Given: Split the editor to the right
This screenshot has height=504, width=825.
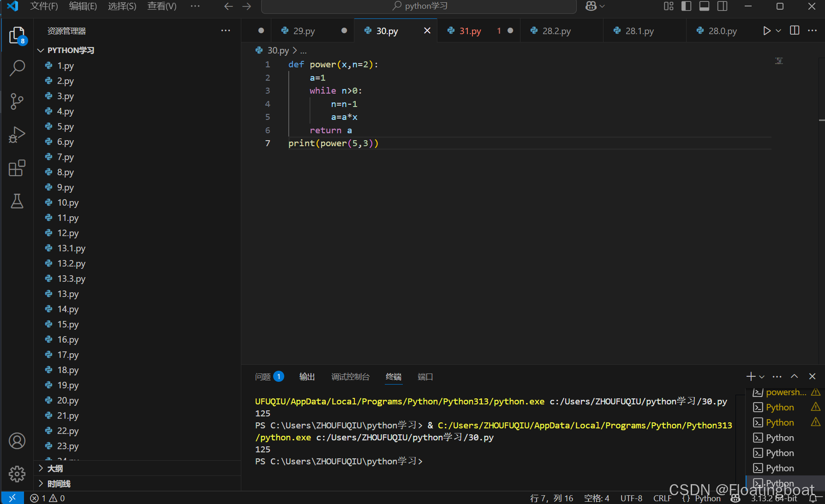Looking at the screenshot, I should click(x=795, y=31).
